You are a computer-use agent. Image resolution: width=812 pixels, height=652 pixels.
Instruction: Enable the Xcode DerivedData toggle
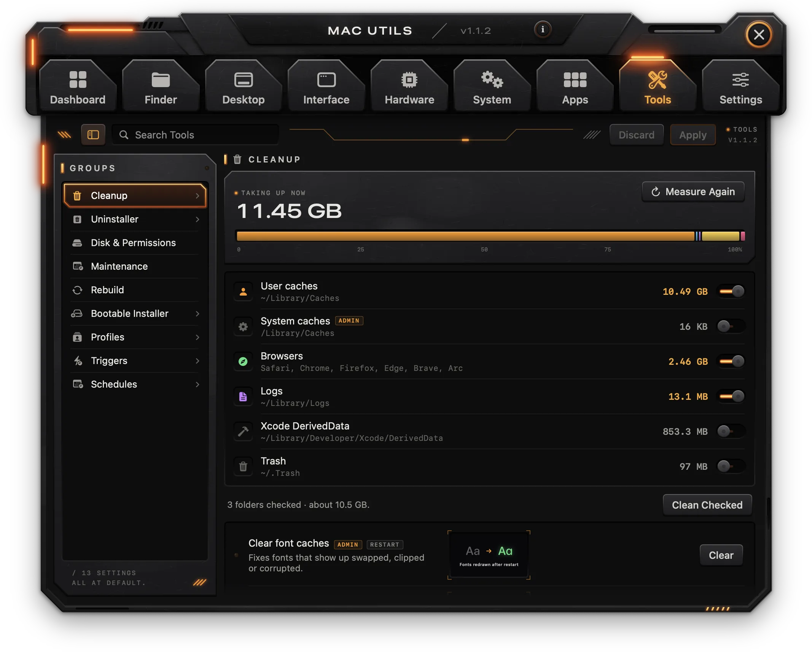click(x=731, y=431)
